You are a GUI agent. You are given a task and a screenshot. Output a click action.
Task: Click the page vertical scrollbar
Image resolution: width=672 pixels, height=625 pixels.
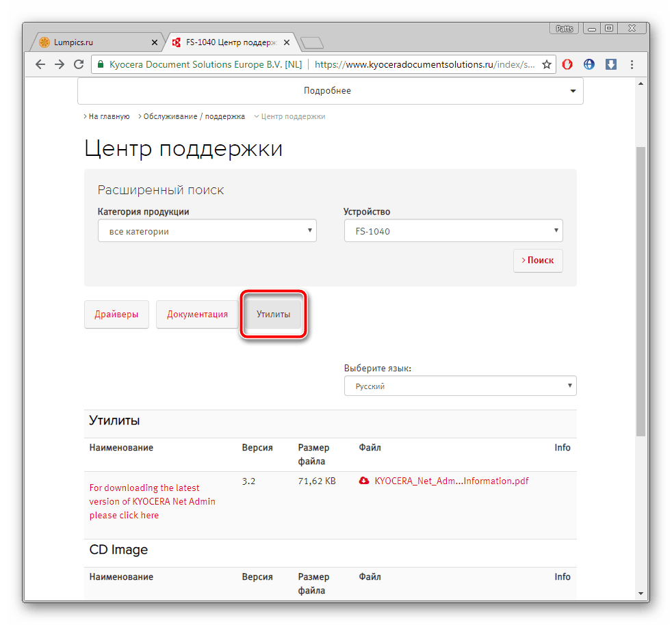tap(641, 287)
